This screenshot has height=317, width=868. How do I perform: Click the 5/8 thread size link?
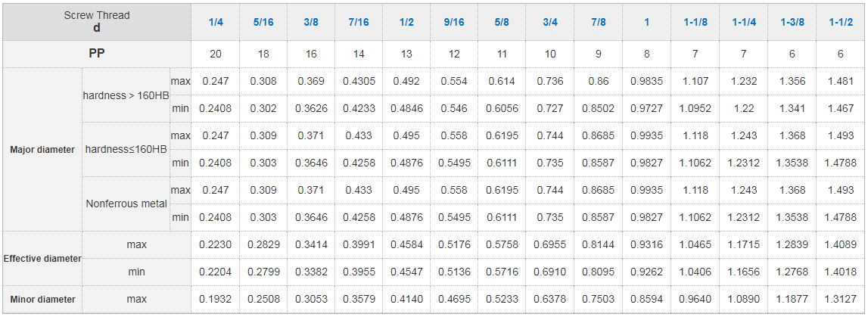click(502, 23)
